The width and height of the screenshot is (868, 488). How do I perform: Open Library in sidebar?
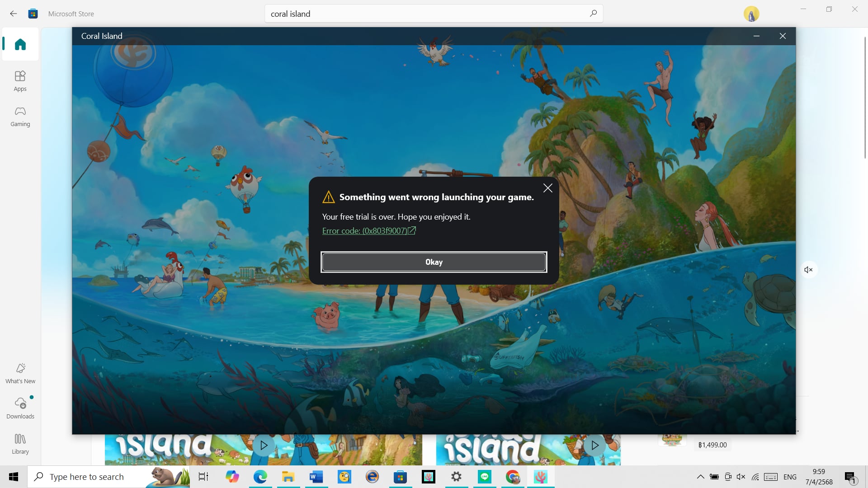20,444
